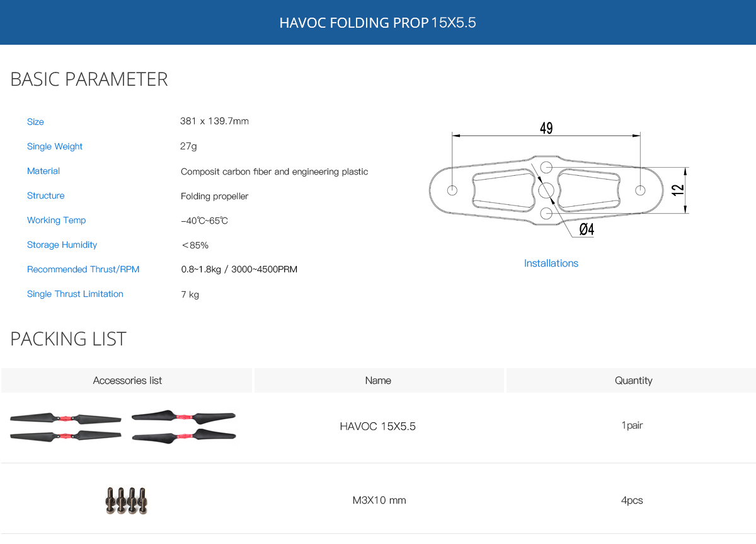Select the HAVOC 15X5.5 name cell
The image size is (756, 544).
[x=378, y=426]
